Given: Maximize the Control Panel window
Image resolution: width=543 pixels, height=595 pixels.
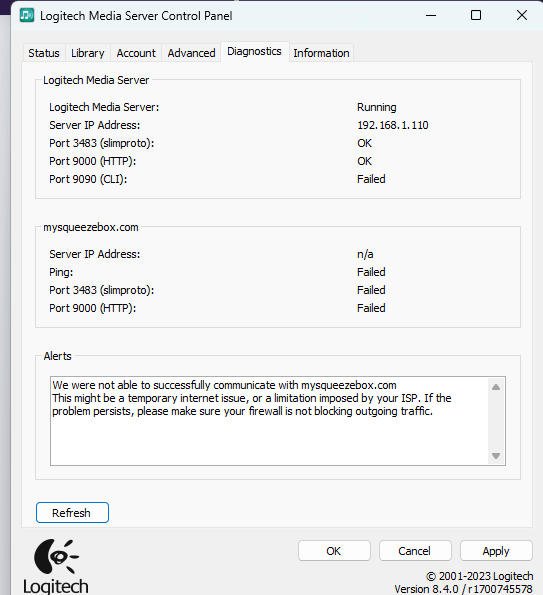Looking at the screenshot, I should coord(476,16).
